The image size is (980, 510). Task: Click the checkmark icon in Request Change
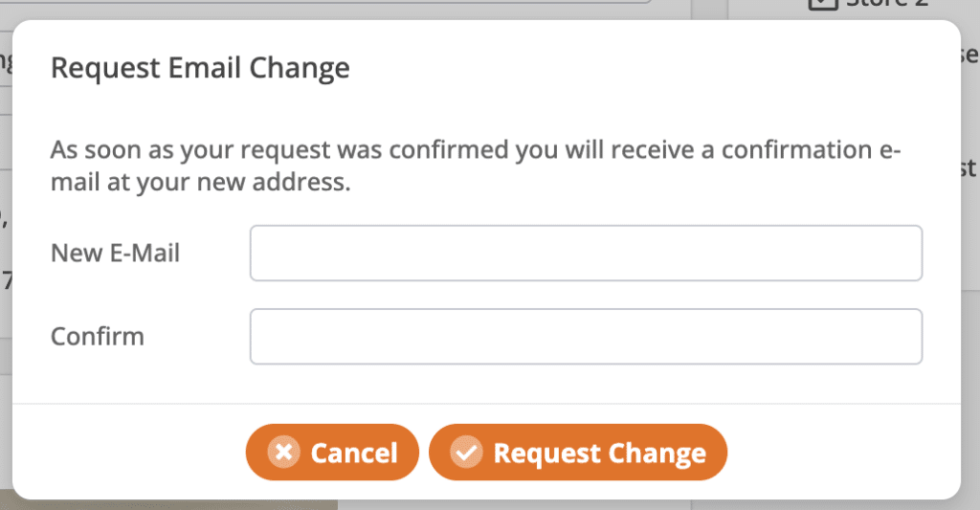pyautogui.click(x=467, y=452)
